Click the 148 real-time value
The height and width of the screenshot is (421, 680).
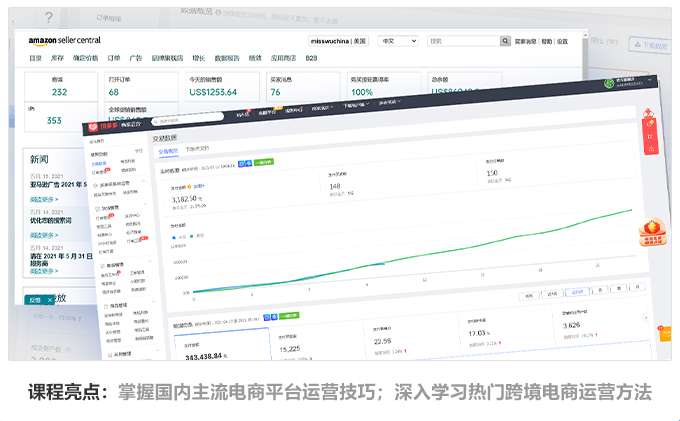(334, 186)
